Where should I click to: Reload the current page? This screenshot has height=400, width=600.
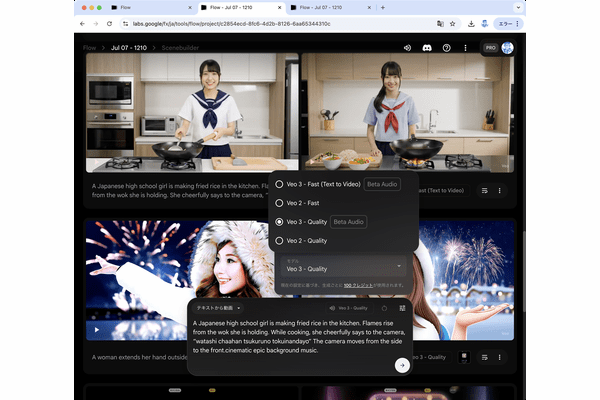[109, 24]
